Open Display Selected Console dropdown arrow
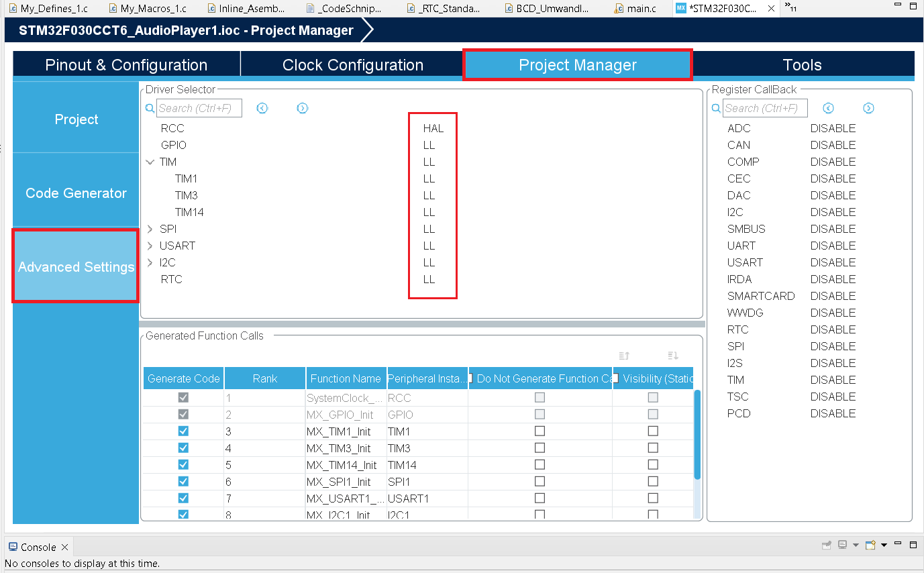The image size is (924, 573). coord(856,545)
